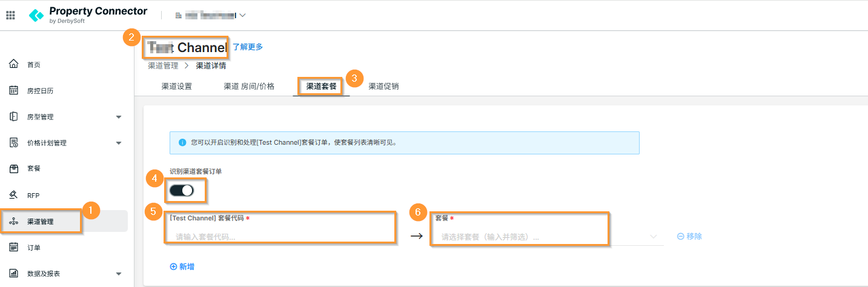868x287 pixels.
Task: Click the room type icon beside 房型管理
Action: pyautogui.click(x=13, y=117)
